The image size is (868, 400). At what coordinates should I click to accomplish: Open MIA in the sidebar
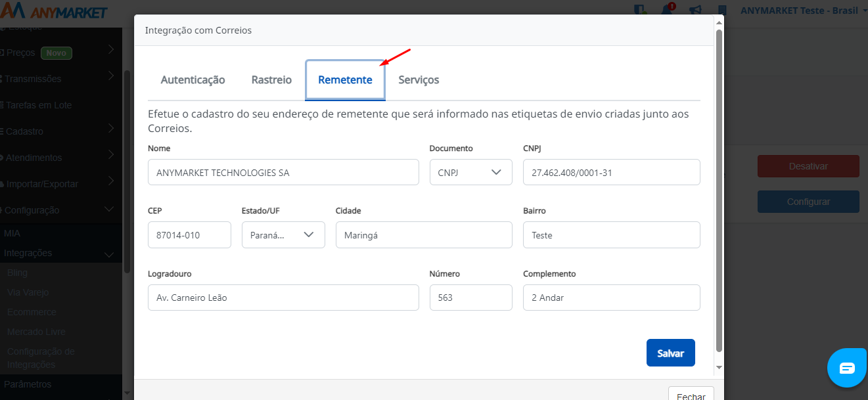click(x=12, y=233)
